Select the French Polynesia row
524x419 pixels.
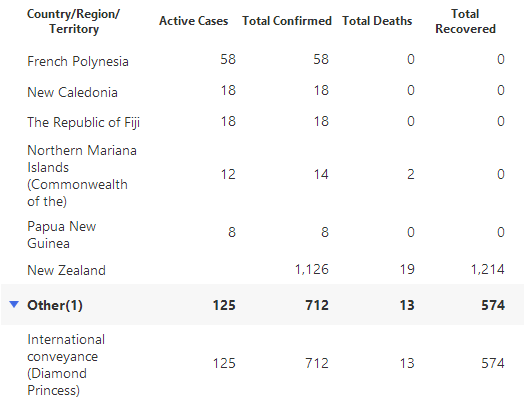point(262,59)
